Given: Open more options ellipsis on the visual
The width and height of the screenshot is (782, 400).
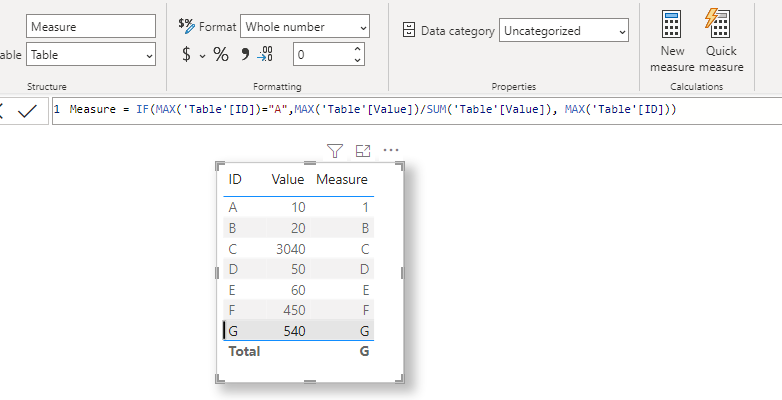Looking at the screenshot, I should [x=391, y=150].
